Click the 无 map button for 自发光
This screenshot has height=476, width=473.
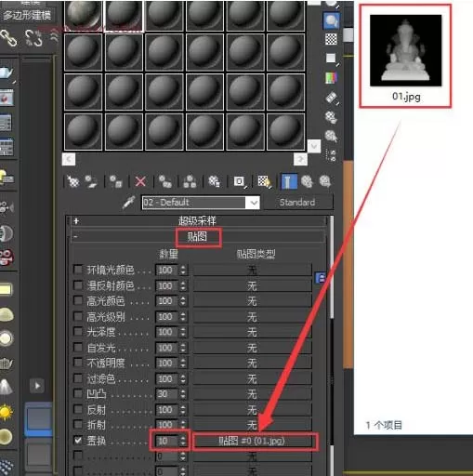(252, 348)
